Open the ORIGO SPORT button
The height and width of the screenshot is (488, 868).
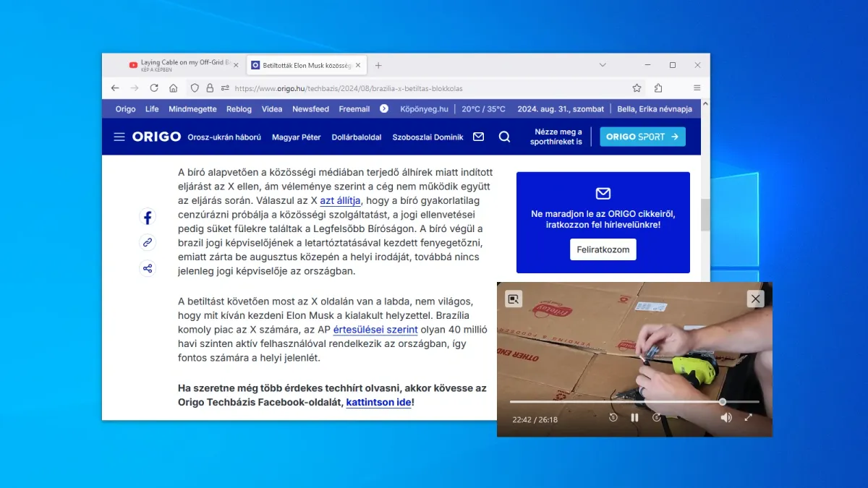click(x=642, y=137)
